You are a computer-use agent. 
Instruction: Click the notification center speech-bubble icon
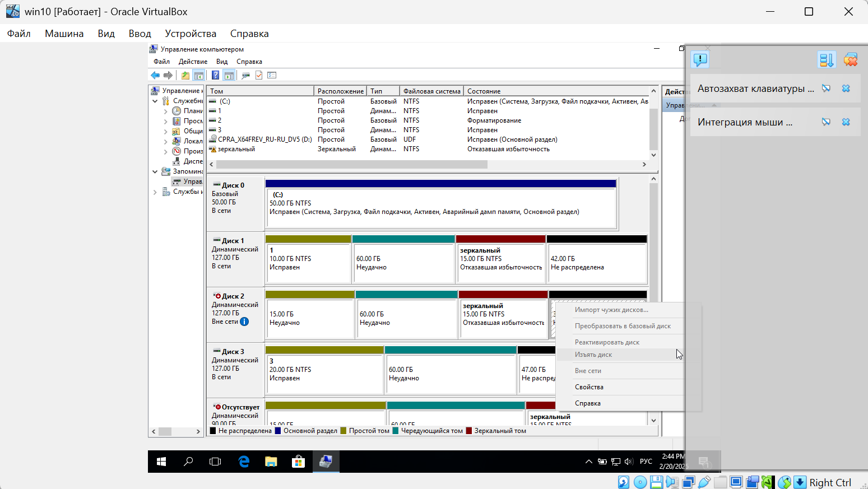[700, 59]
